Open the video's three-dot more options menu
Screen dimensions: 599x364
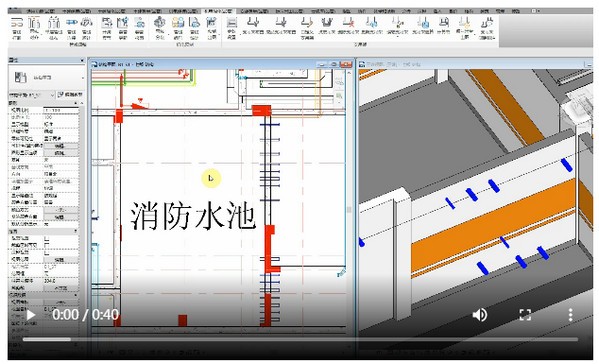point(570,315)
